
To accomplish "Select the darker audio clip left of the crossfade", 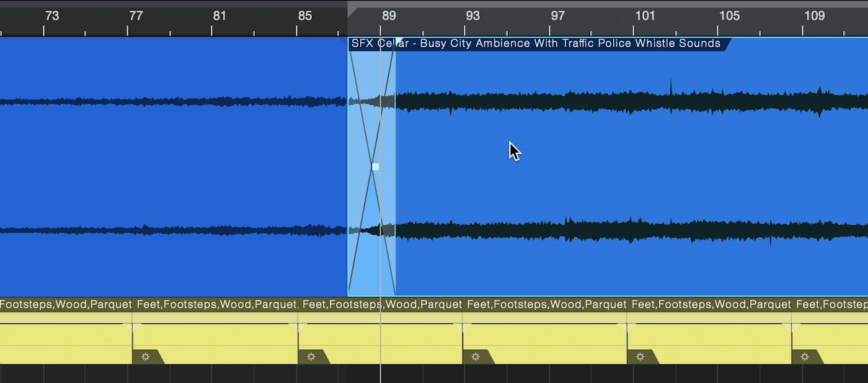I will 174,166.
